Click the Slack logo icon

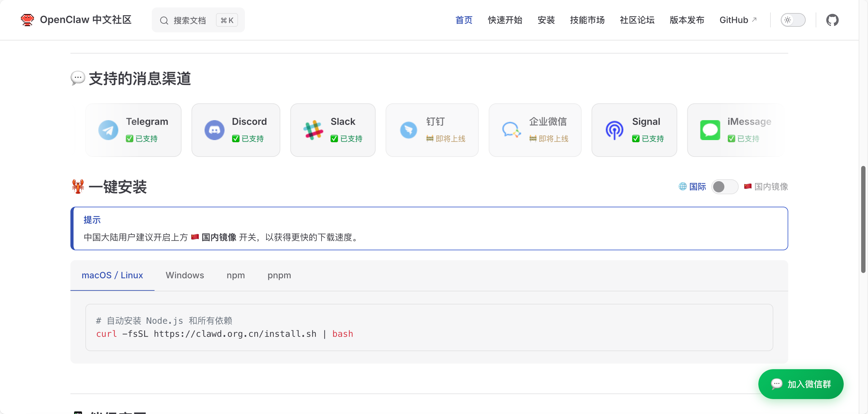point(313,130)
